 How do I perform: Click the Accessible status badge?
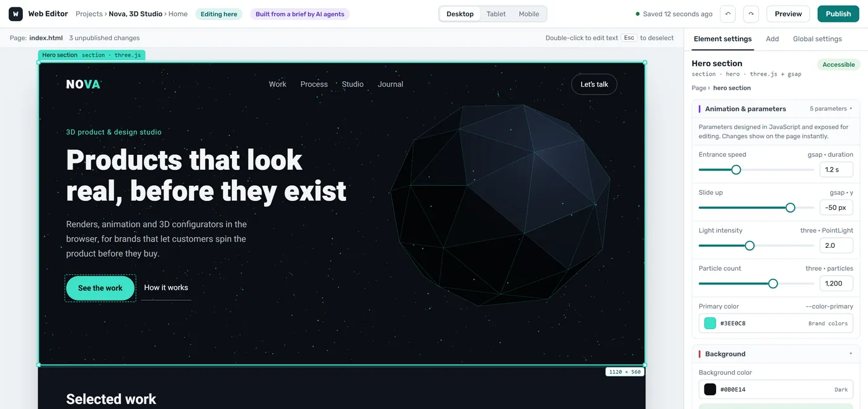839,64
